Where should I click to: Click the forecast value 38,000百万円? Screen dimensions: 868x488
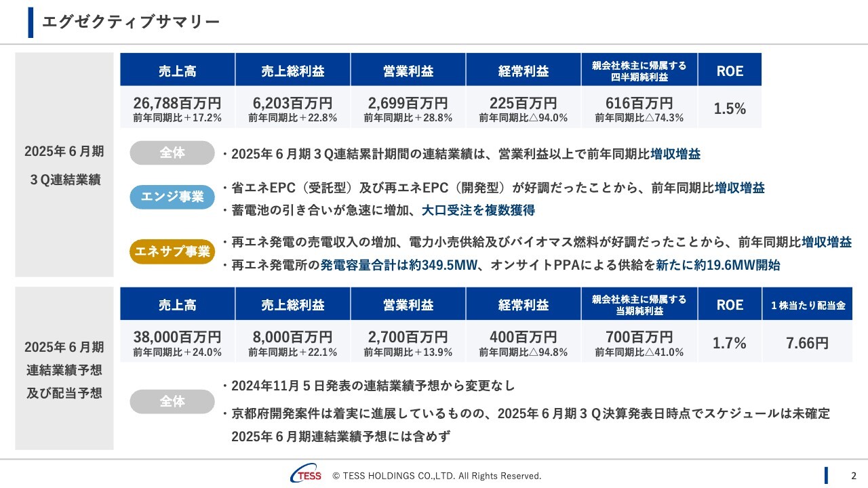pos(178,337)
